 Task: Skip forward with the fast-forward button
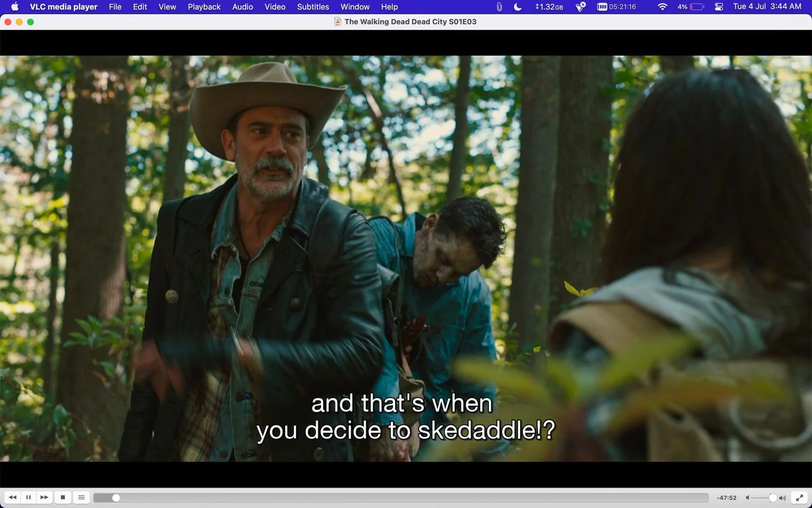click(x=44, y=497)
